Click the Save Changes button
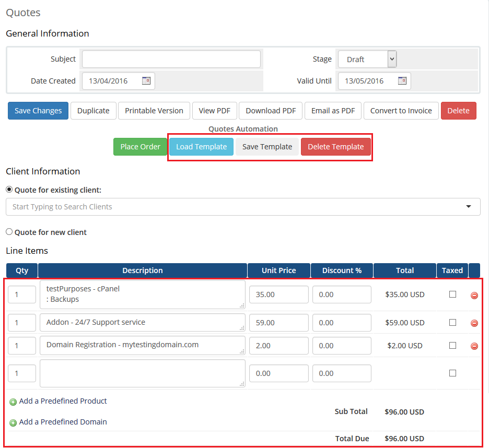The height and width of the screenshot is (448, 489). coord(38,111)
